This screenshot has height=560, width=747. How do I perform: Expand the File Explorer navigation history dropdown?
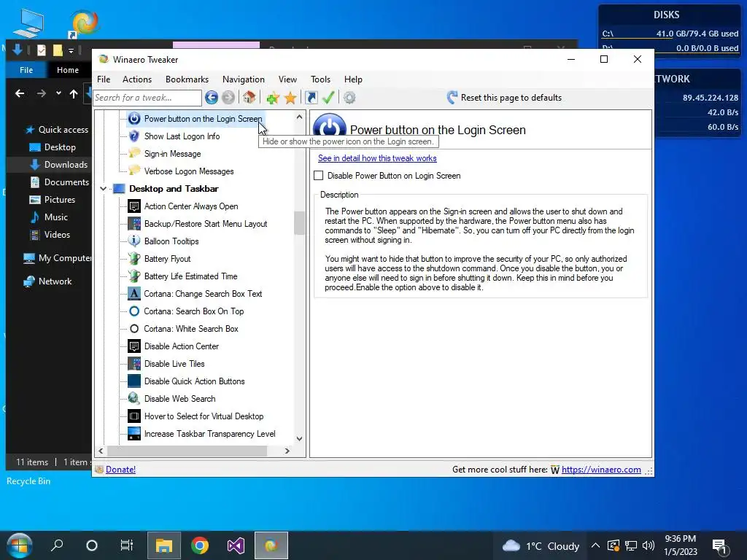pos(58,93)
